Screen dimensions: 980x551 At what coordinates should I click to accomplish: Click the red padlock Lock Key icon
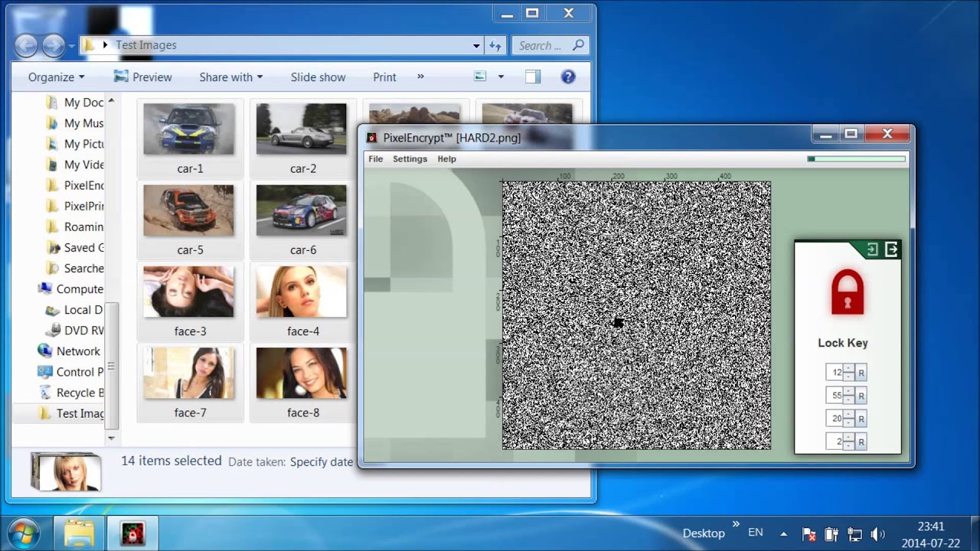click(x=848, y=292)
